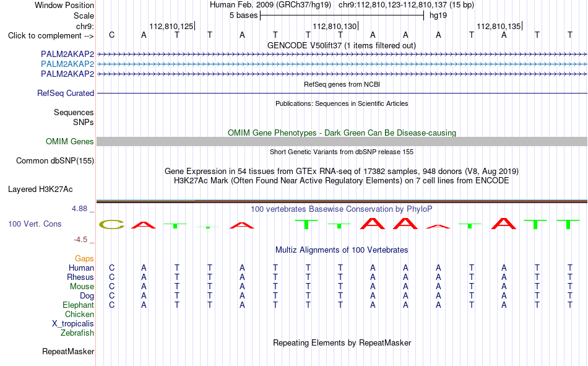The image size is (588, 366).
Task: Select the Rhesus species label
Action: (x=80, y=277)
